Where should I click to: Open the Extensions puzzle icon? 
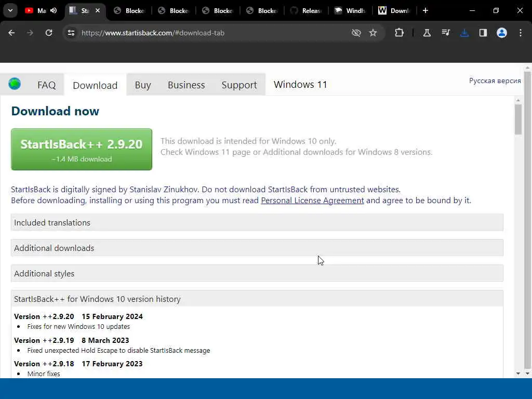[400, 33]
